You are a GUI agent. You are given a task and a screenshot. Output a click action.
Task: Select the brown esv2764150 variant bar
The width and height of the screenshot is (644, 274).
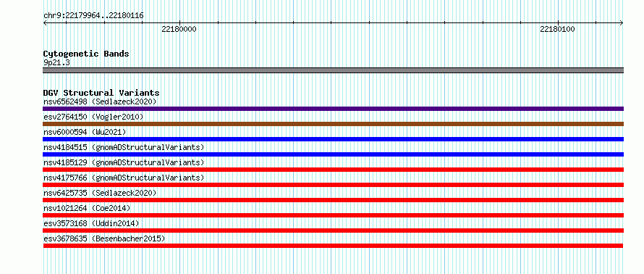click(x=333, y=124)
